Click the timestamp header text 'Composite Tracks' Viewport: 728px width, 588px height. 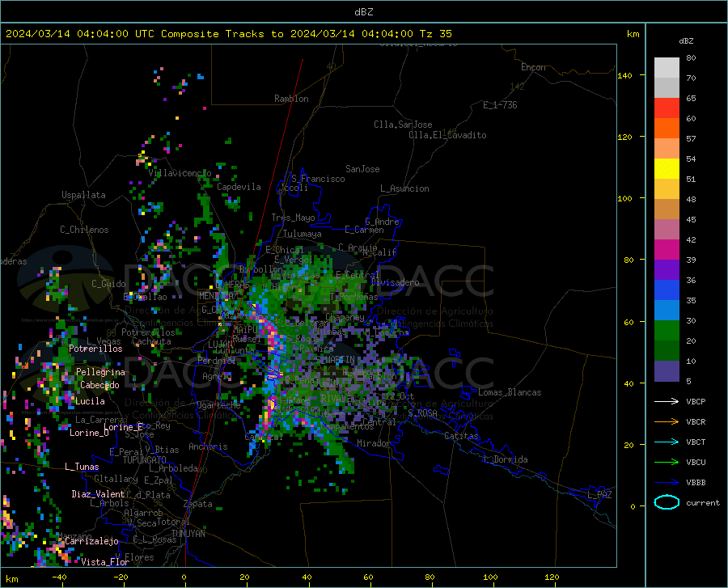[213, 34]
